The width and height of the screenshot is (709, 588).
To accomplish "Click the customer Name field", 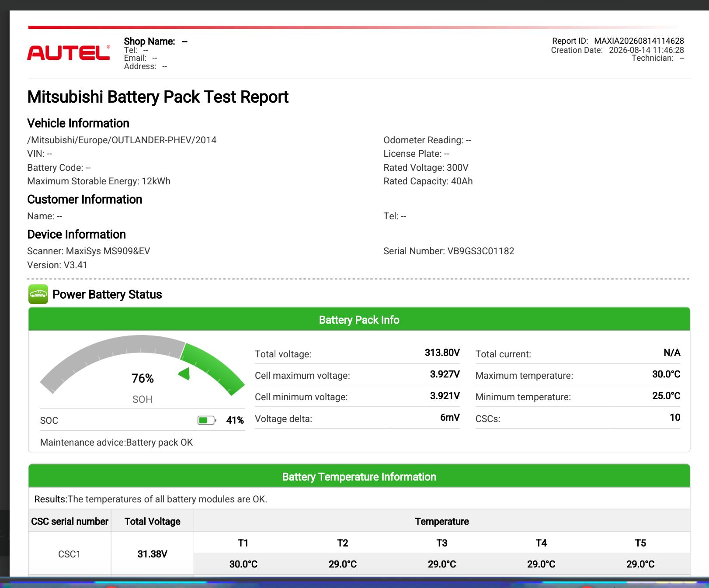I will pos(45,216).
